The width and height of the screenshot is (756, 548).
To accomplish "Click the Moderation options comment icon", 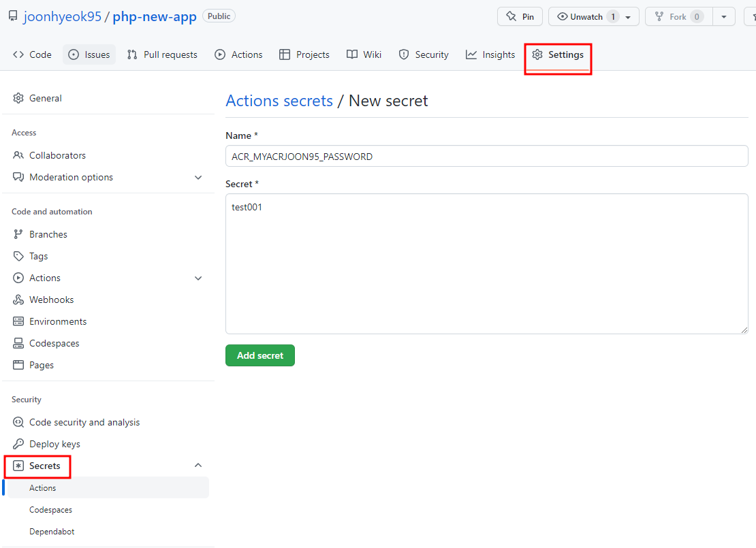I will [x=18, y=177].
